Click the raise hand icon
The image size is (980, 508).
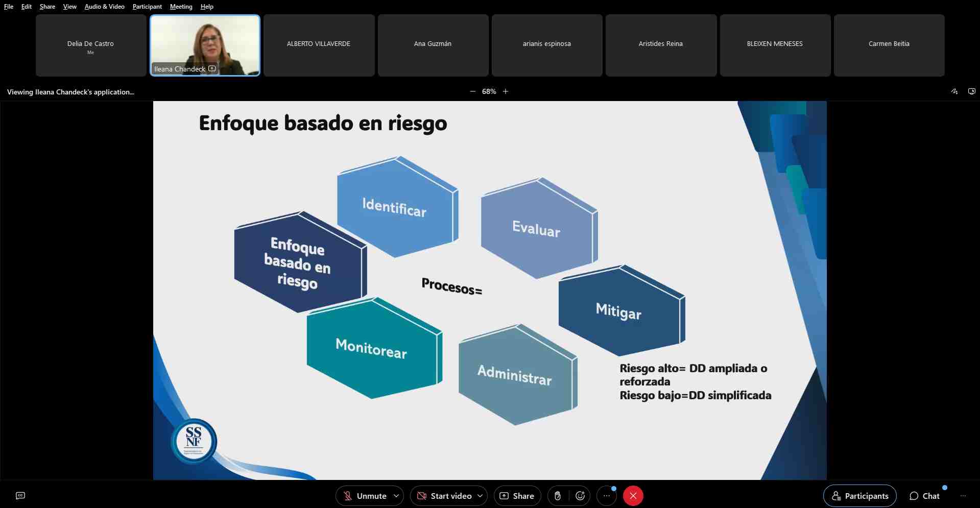click(558, 496)
